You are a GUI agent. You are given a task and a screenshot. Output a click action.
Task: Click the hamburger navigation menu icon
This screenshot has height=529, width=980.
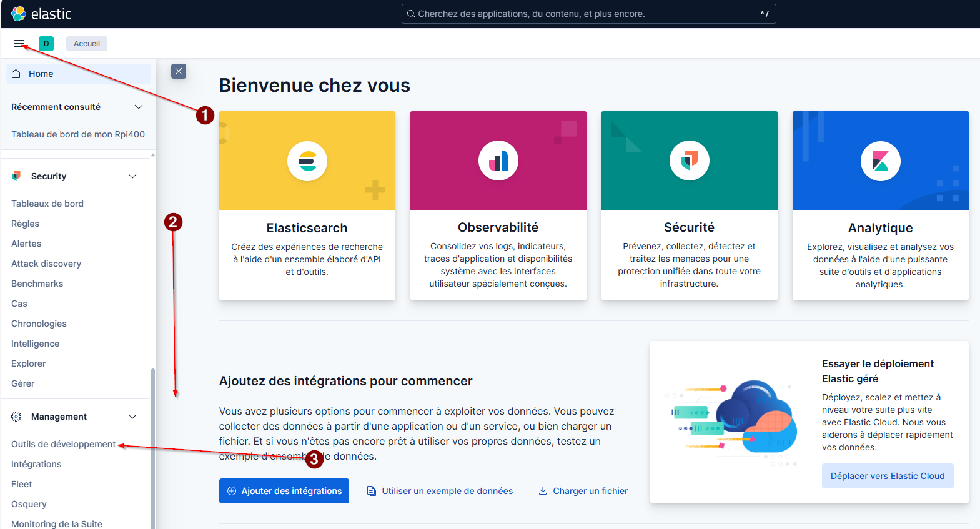[x=19, y=44]
